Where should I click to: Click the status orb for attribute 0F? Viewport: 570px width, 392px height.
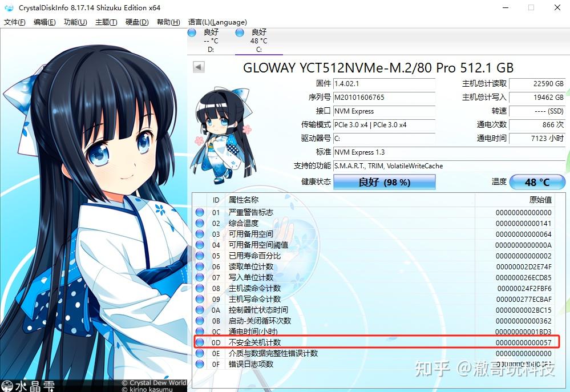200,364
